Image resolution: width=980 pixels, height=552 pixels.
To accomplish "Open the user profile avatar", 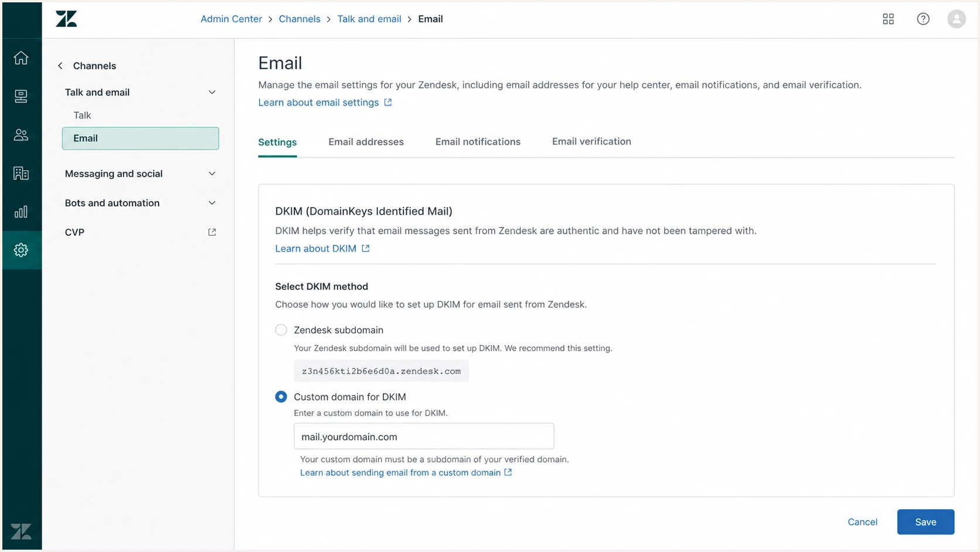I will (x=957, y=19).
